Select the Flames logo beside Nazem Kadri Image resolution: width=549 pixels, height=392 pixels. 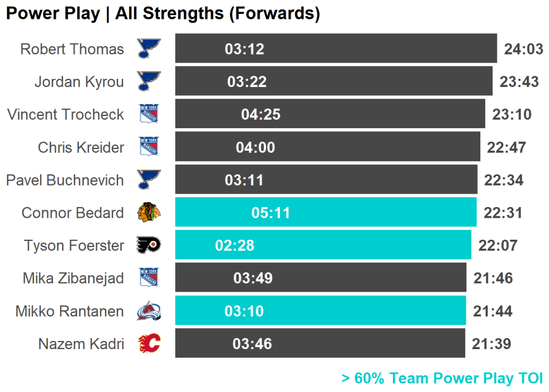pos(149,344)
